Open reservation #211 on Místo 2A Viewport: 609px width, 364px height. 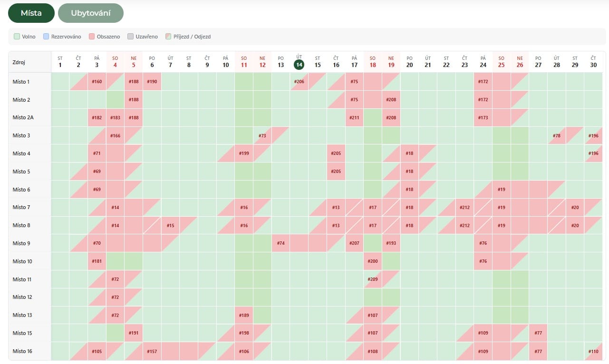click(354, 117)
